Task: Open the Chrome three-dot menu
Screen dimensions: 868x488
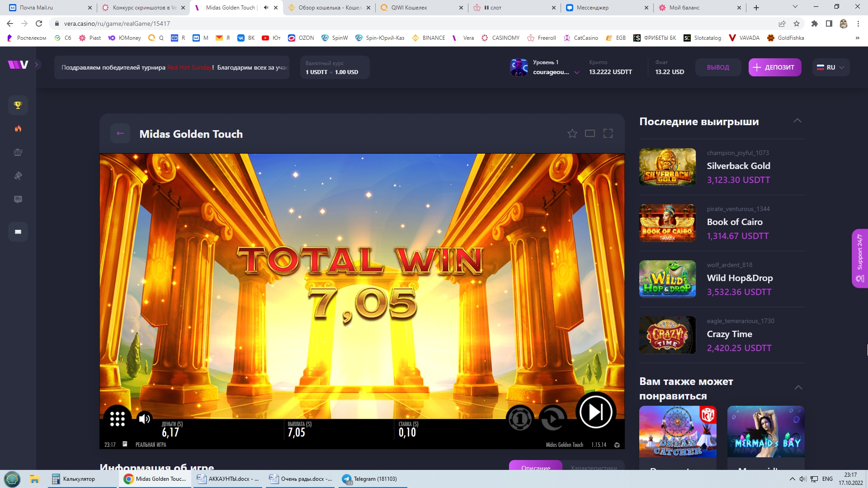Action: pos(858,23)
